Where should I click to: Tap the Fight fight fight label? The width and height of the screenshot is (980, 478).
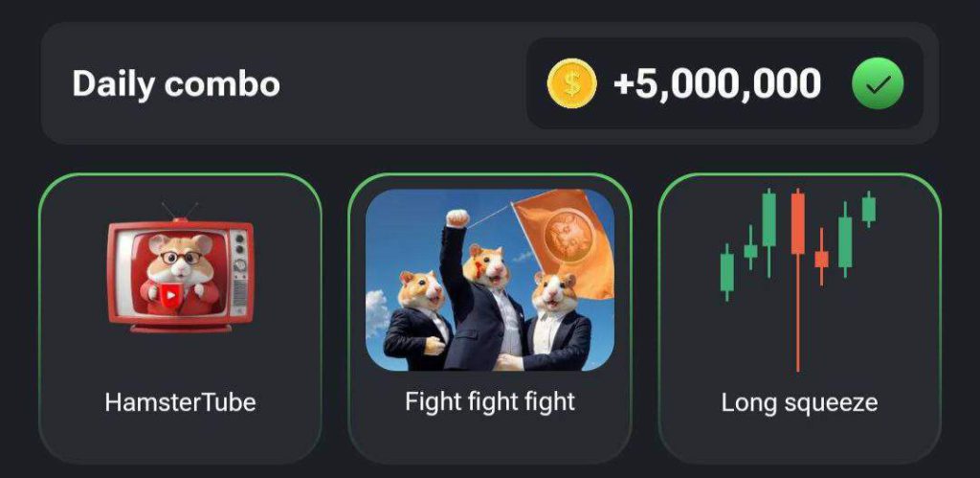(490, 401)
